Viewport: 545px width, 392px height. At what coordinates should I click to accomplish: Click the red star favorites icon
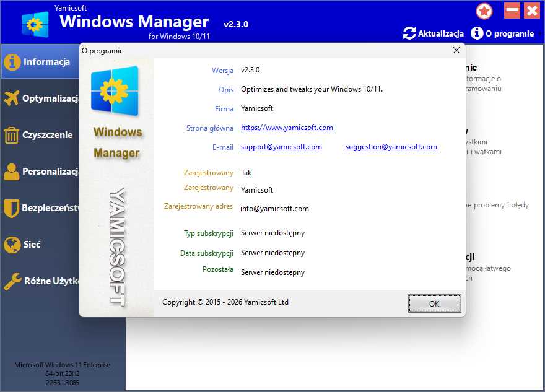pyautogui.click(x=484, y=11)
